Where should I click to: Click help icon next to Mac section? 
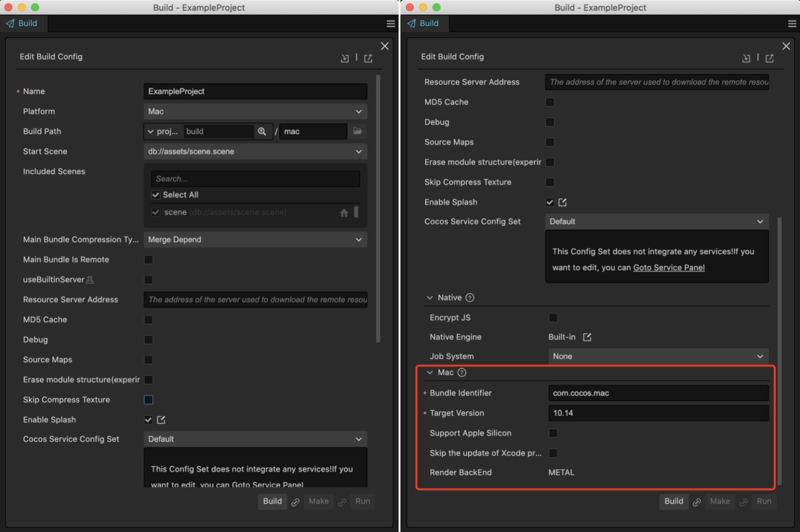click(x=462, y=372)
